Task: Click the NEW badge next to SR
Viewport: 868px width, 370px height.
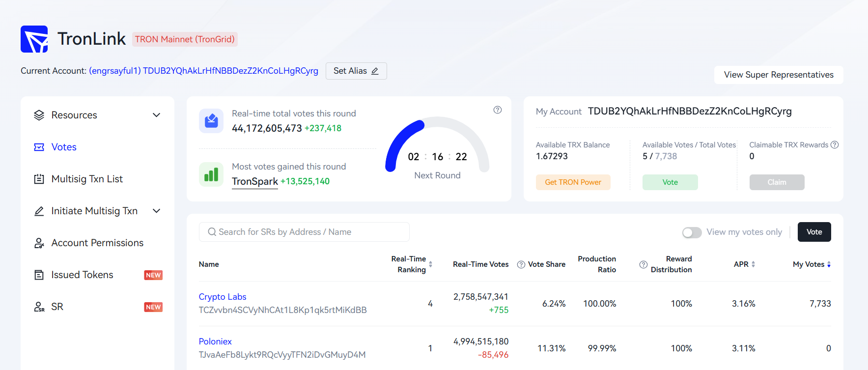Action: pyautogui.click(x=153, y=307)
